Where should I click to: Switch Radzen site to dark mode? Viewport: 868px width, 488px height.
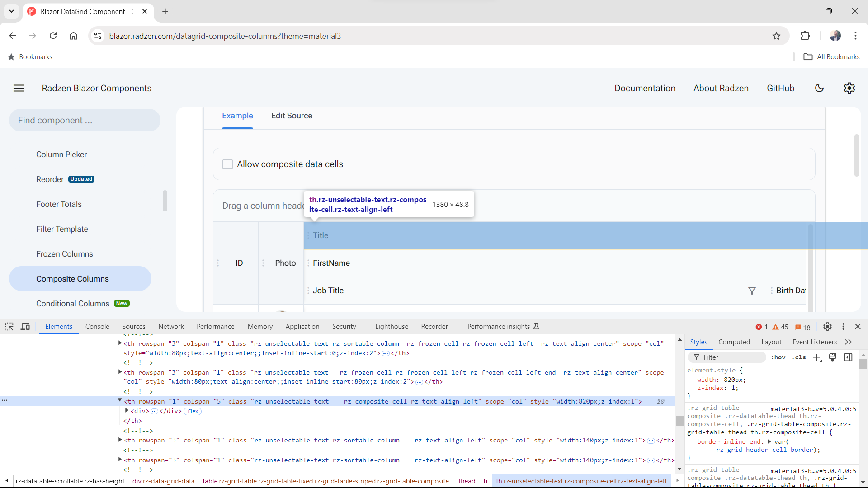[x=819, y=88]
